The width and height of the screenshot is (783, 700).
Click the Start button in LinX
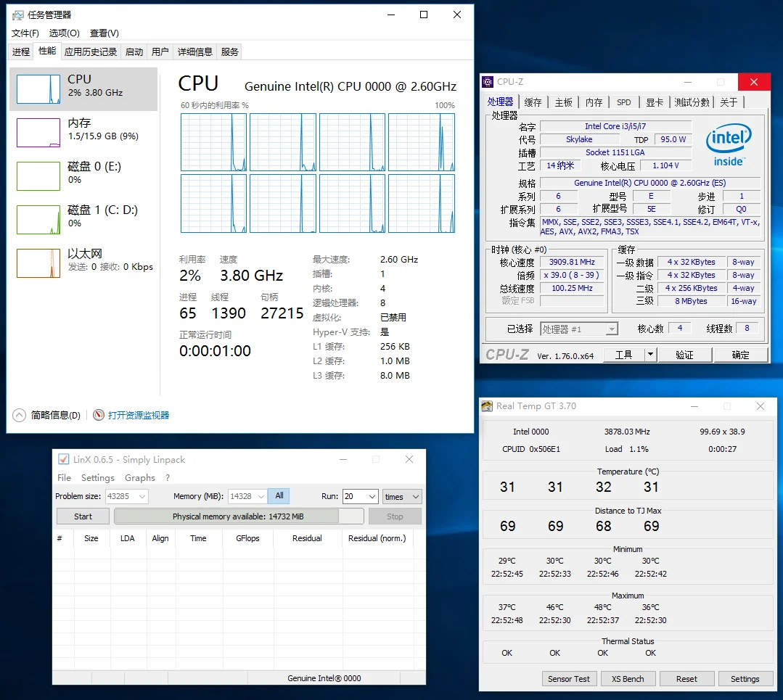(83, 516)
